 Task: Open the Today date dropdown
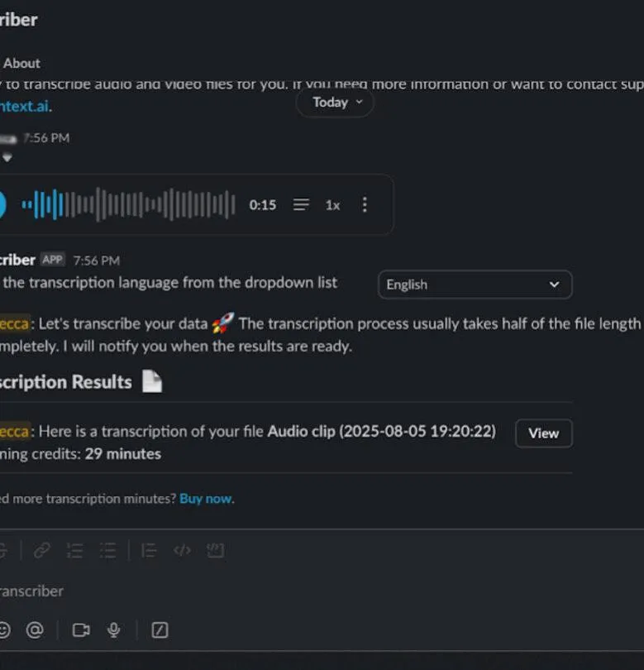tap(335, 103)
